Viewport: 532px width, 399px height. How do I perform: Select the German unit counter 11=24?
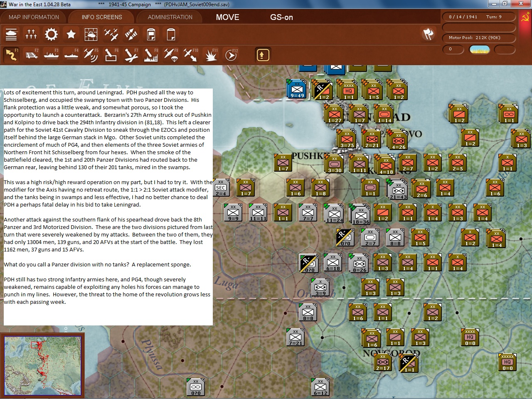(x=335, y=214)
